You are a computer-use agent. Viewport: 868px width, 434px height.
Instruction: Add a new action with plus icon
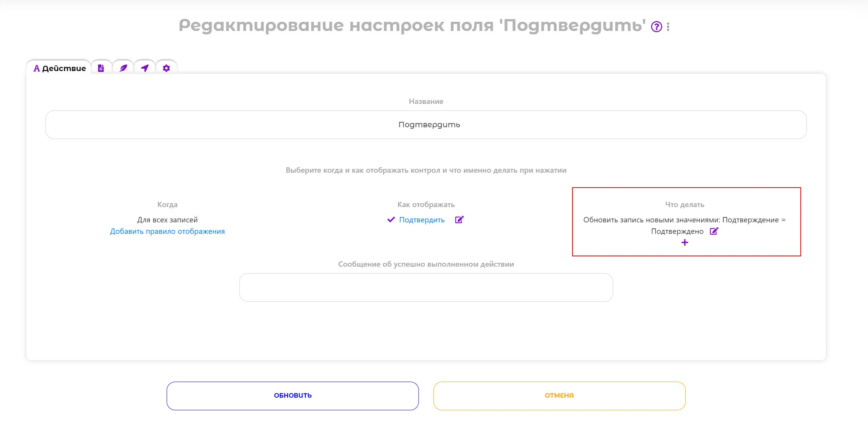(x=685, y=243)
